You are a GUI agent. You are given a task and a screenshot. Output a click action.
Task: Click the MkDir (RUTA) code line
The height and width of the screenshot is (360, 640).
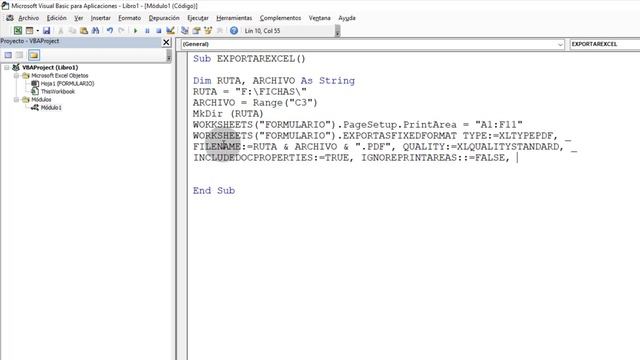tap(228, 114)
